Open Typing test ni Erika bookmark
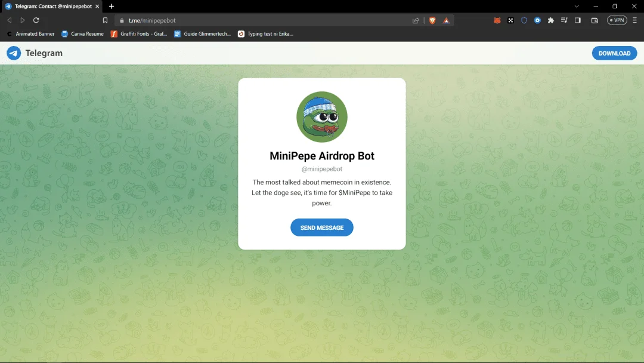 [266, 33]
